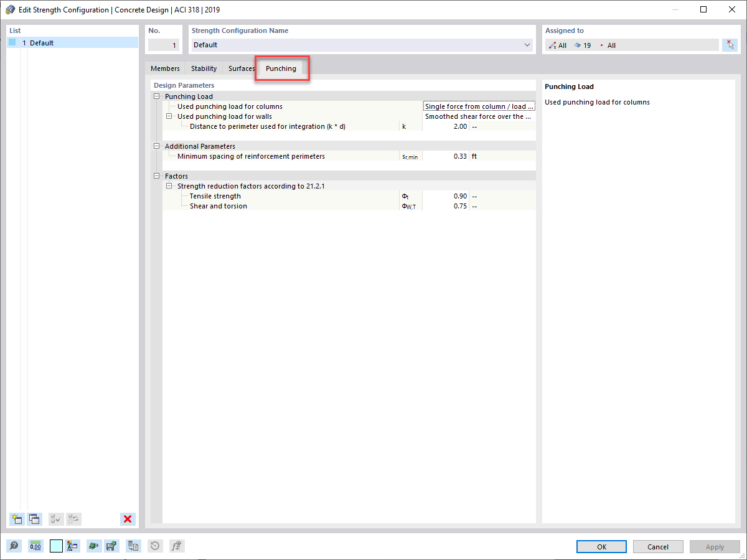This screenshot has height=560, width=747.
Task: Click the select-all checkmarks icon
Action: tap(56, 519)
